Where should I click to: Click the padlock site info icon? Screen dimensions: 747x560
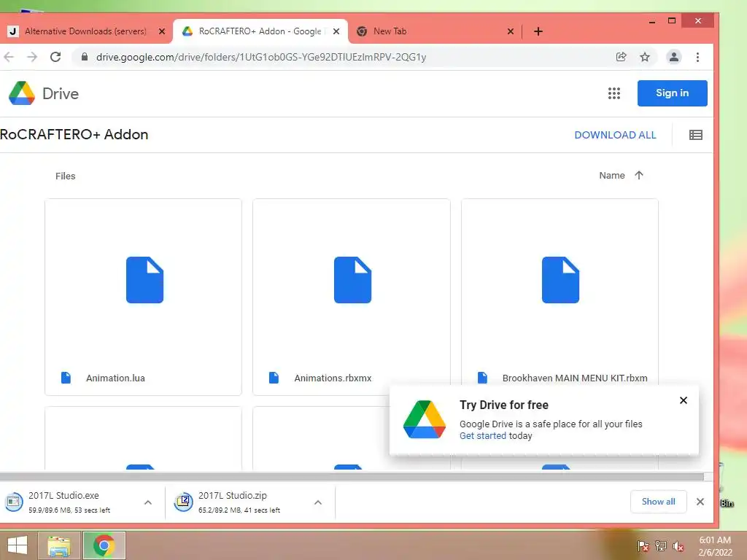85,57
